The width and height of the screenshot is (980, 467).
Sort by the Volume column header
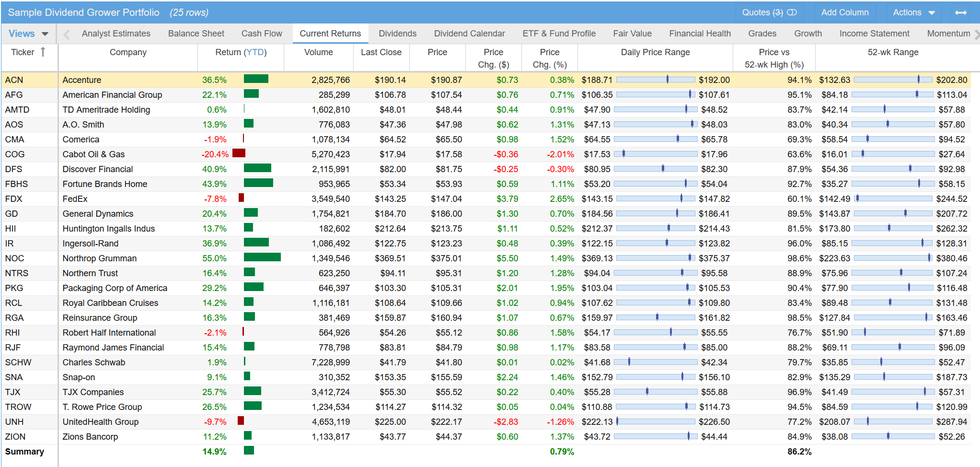(x=318, y=52)
